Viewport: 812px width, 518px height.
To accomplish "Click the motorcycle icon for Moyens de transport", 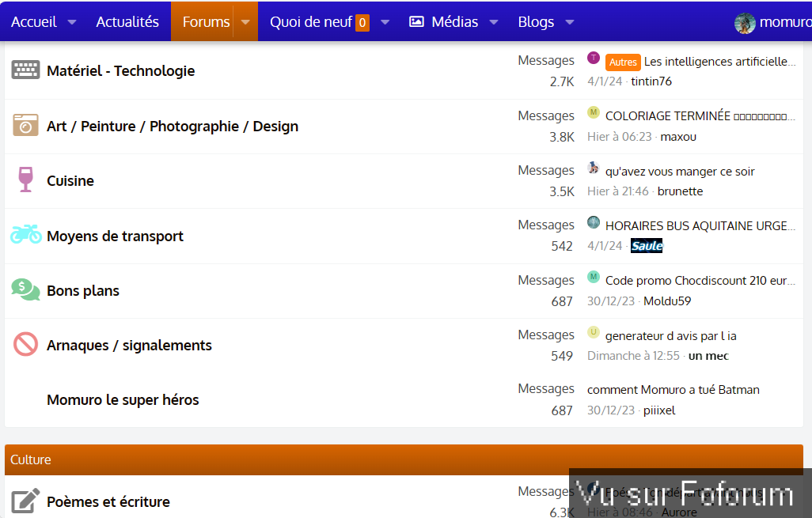I will 25,235.
